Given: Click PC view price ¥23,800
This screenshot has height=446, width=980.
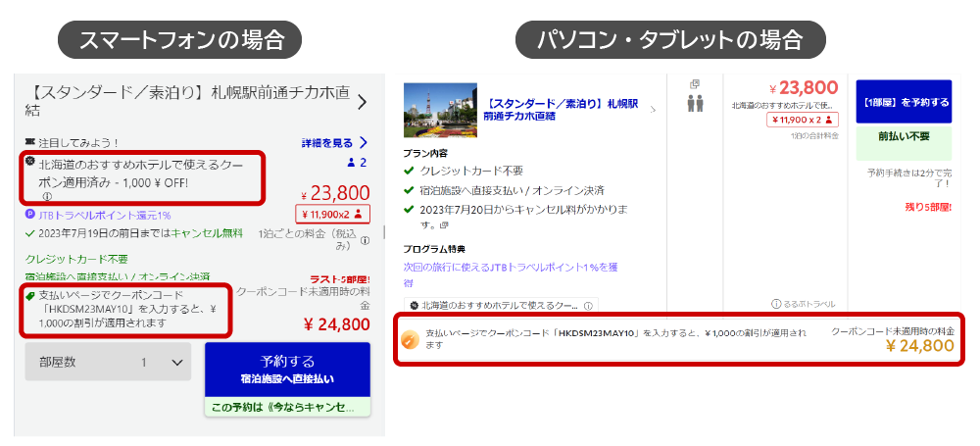Looking at the screenshot, I should coord(804,87).
